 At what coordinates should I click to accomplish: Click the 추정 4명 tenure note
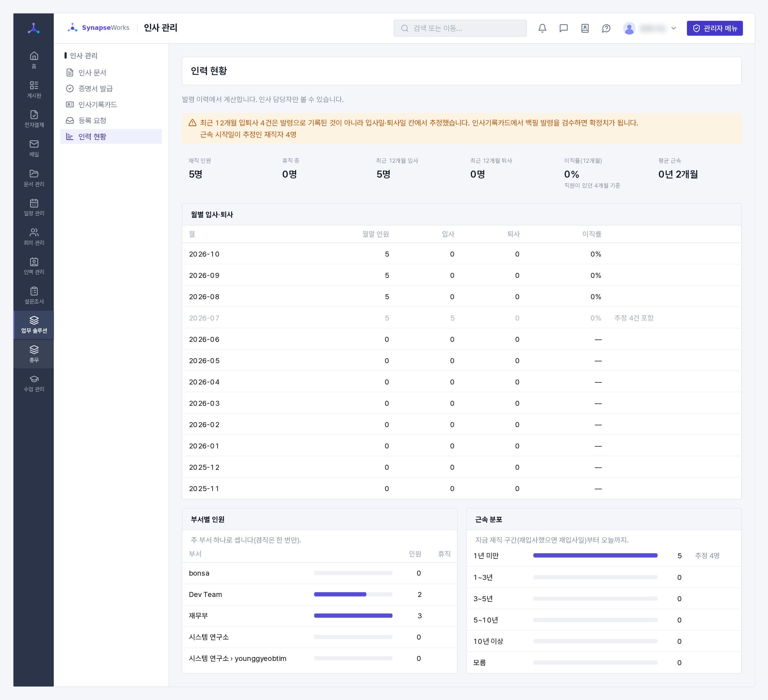coord(708,555)
